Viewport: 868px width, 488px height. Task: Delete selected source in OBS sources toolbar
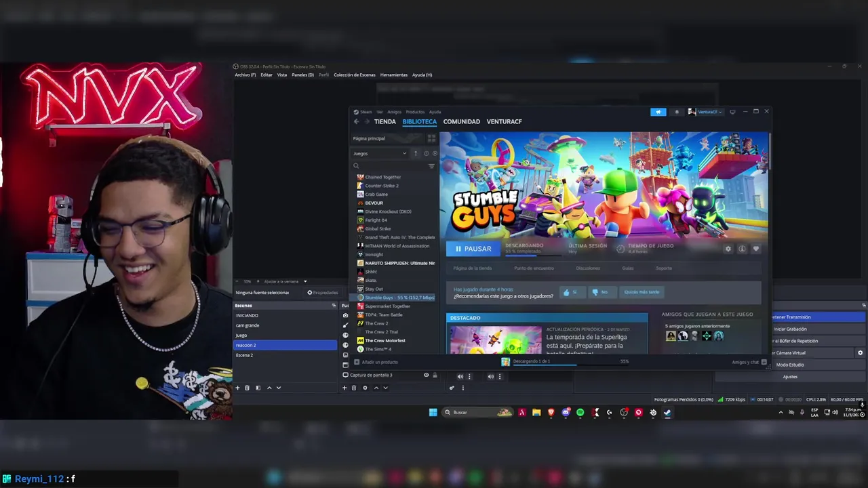[x=353, y=388]
